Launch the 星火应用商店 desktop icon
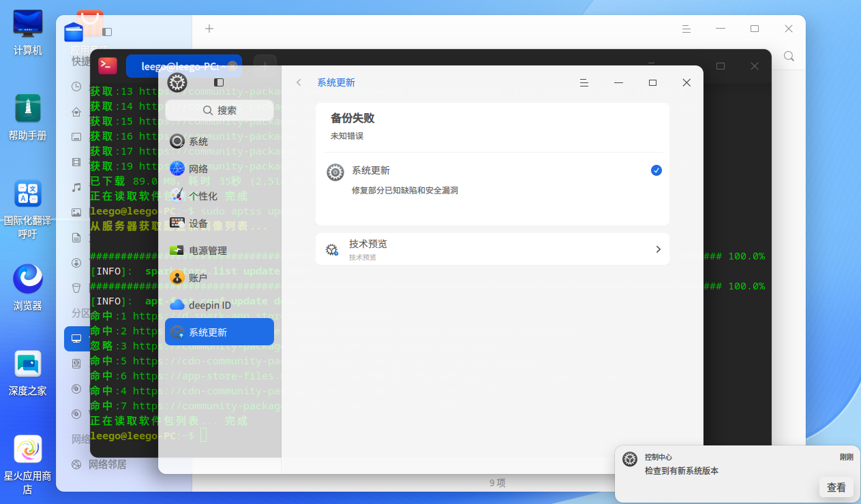The image size is (861, 504). point(28,464)
